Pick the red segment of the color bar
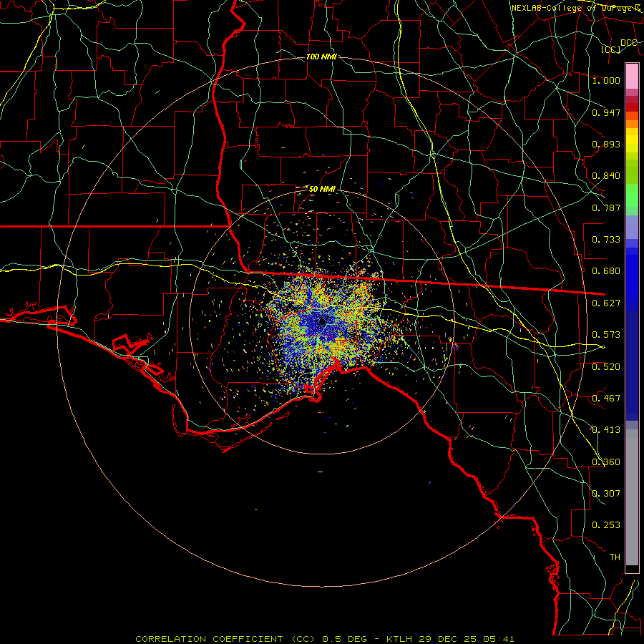The width and height of the screenshot is (644, 644). (x=632, y=107)
